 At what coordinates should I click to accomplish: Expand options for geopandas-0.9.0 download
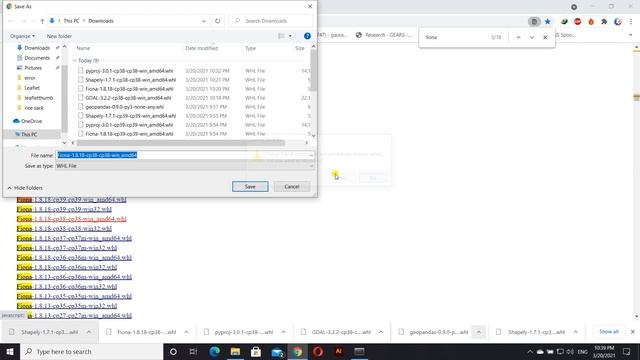[478, 332]
